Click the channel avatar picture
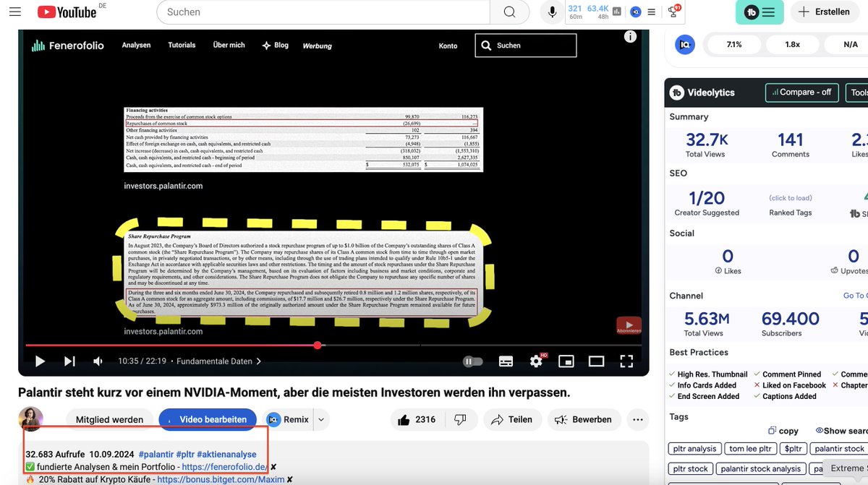Viewport: 868px width, 485px height. coord(30,419)
